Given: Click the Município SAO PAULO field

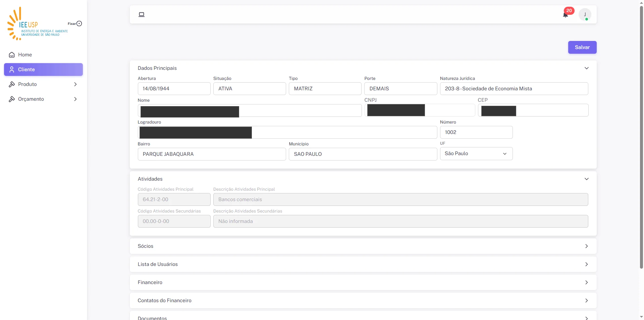Looking at the screenshot, I should (363, 154).
